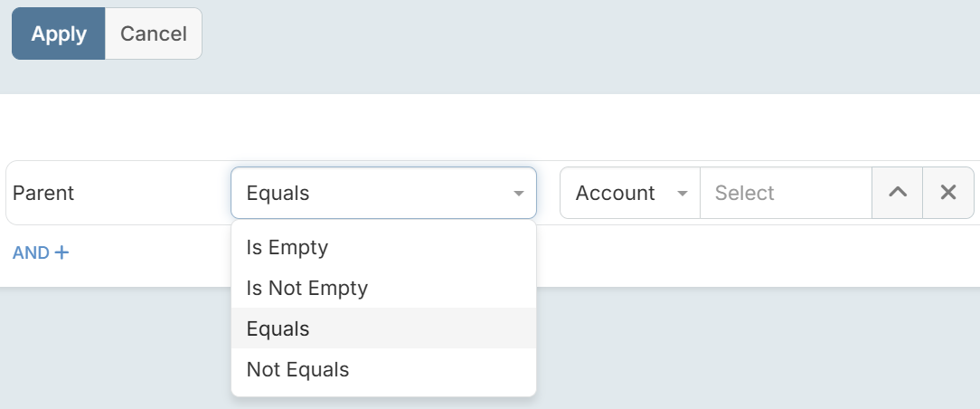Screen dimensions: 980x409
Task: Remove the Parent filter with X icon
Action: 948,193
